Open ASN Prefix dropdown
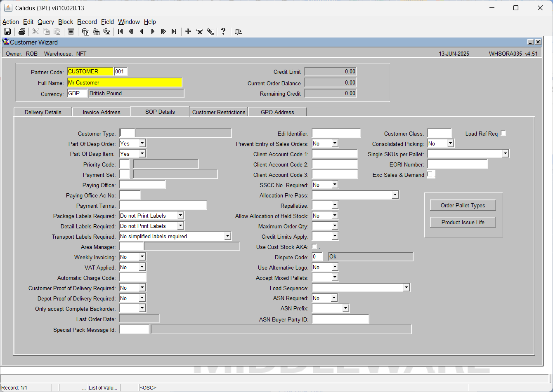Viewport: 553px width, 392px height. (x=345, y=308)
